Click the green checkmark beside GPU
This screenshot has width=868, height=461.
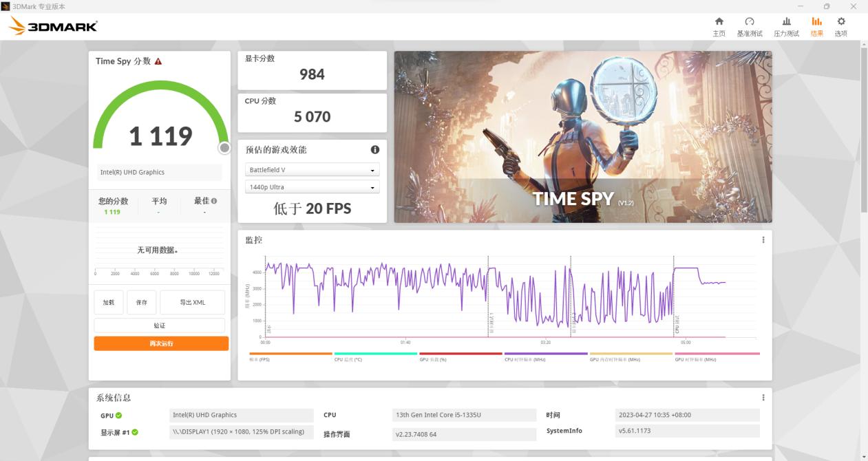click(x=120, y=415)
